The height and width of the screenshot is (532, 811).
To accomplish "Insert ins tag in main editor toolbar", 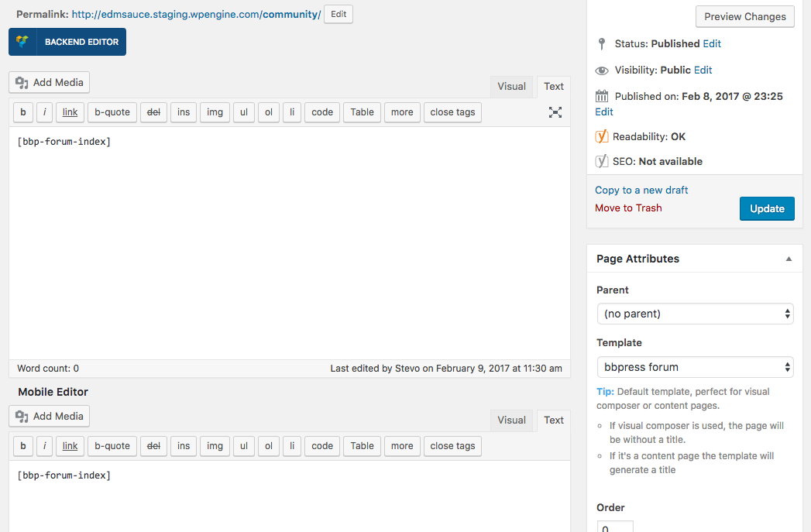I will coord(184,112).
